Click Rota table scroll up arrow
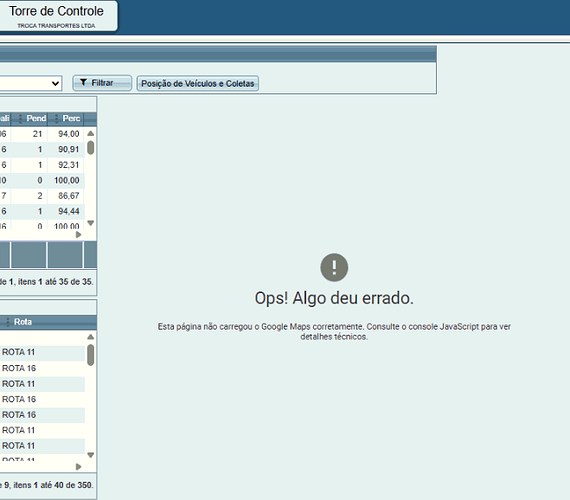This screenshot has width=570, height=500. [91, 337]
